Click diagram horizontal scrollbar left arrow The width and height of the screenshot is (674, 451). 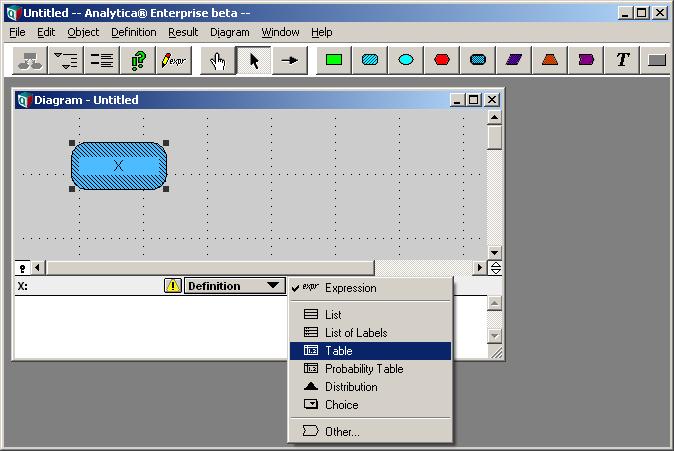37,268
